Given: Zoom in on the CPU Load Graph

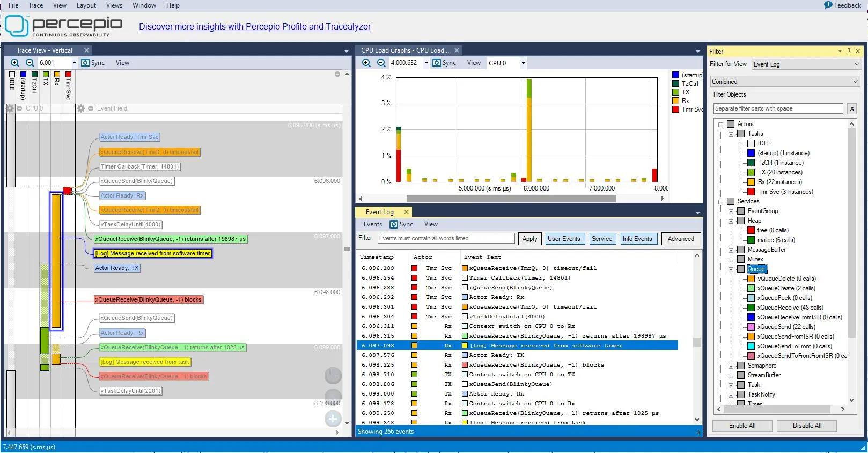Looking at the screenshot, I should tap(366, 63).
